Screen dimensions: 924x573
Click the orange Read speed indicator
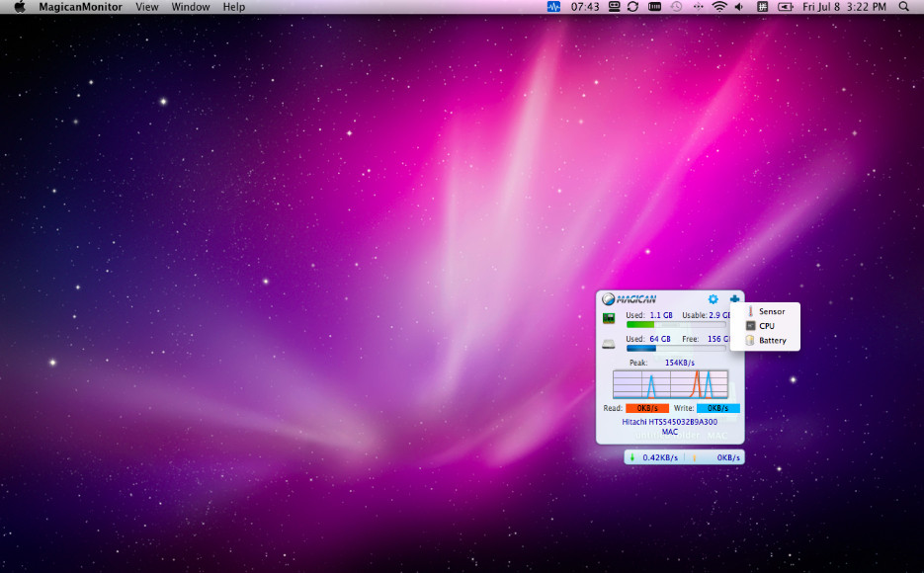(646, 408)
